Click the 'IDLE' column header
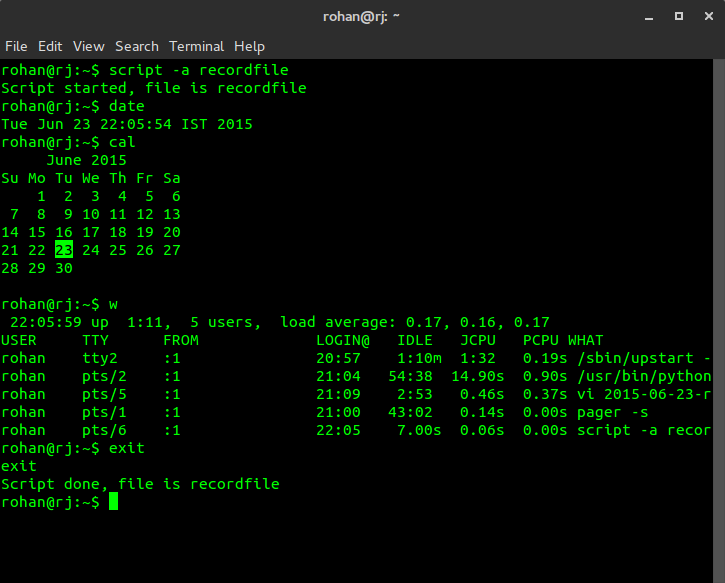Viewport: 725px width, 583px height. pyautogui.click(x=415, y=340)
